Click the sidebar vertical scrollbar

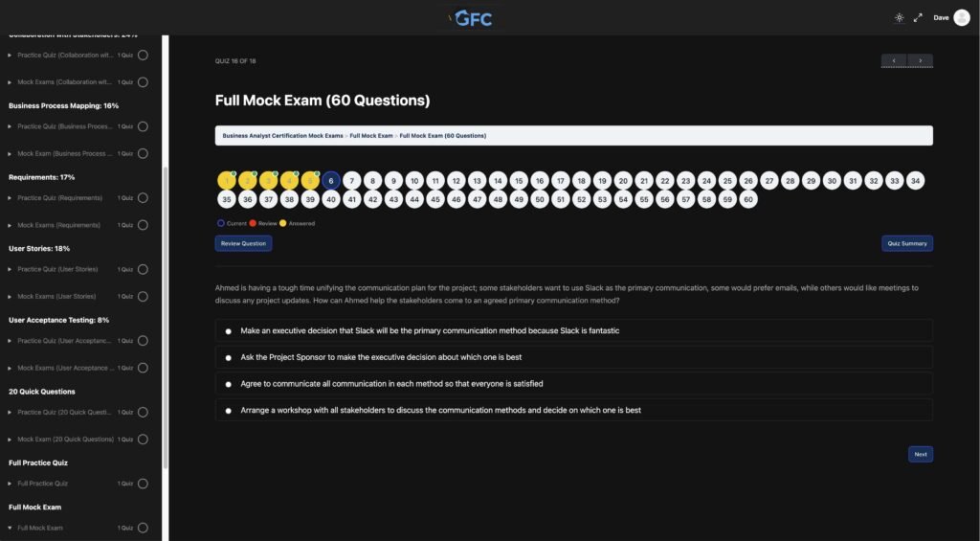pos(165,318)
